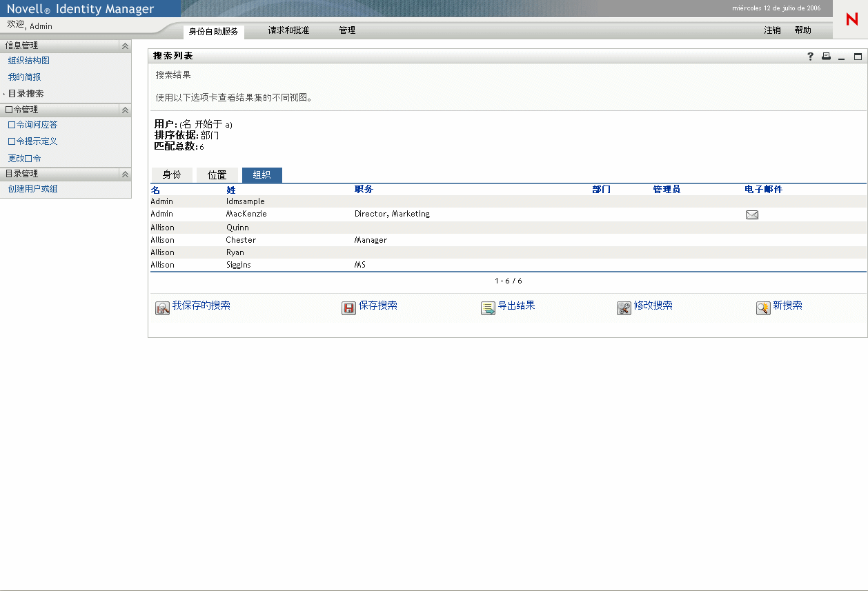The width and height of the screenshot is (868, 591).
Task: Open Admin MacKenzie's email envelope icon
Action: tap(752, 214)
